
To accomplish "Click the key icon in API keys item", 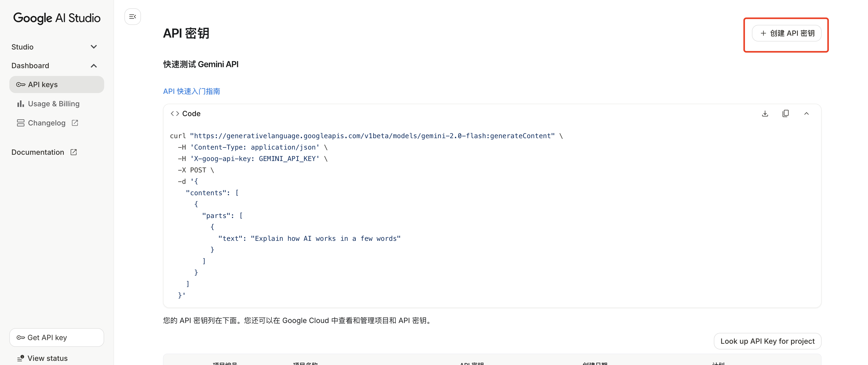I will click(21, 85).
